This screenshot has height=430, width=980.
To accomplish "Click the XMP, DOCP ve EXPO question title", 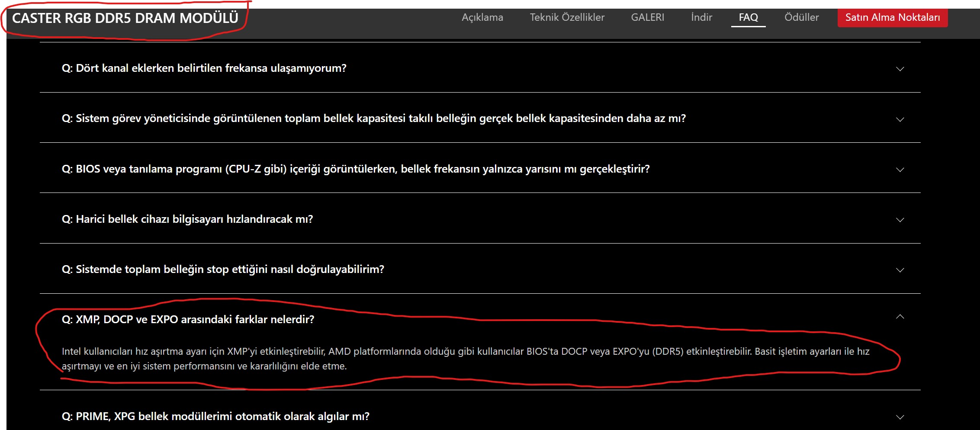I will (188, 320).
